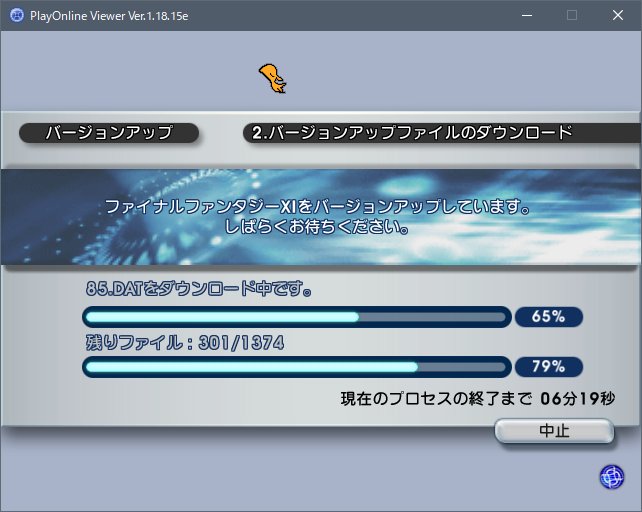
Task: Click the remaining time 06分19秒 text
Action: click(577, 399)
